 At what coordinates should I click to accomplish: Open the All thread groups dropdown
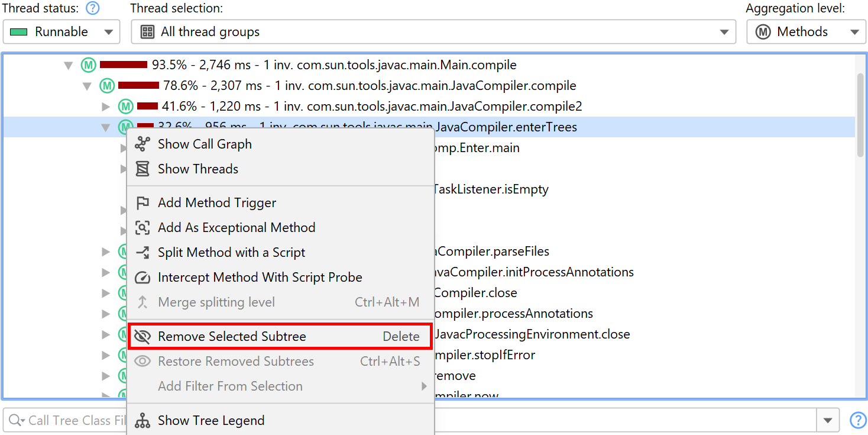[433, 32]
